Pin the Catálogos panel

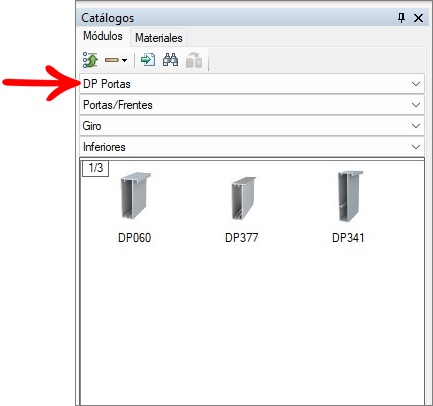click(x=402, y=18)
